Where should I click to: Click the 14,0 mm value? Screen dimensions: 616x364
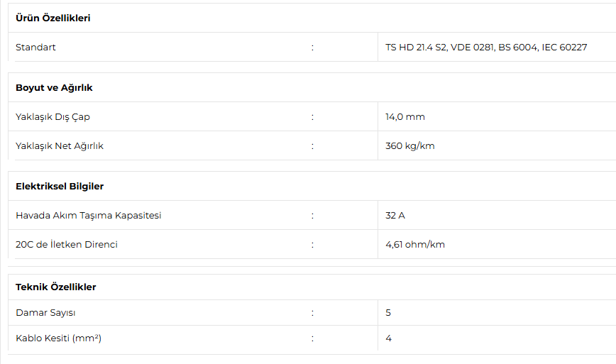click(x=405, y=116)
